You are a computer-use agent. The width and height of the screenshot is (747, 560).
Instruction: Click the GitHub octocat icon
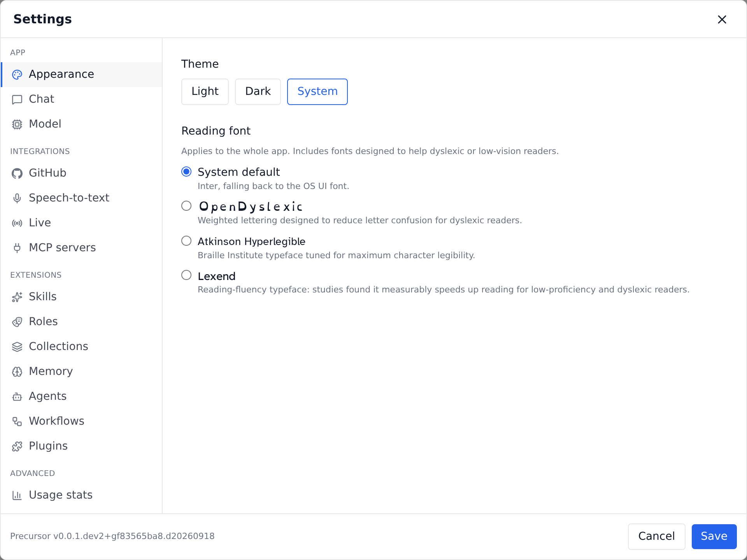(x=17, y=173)
